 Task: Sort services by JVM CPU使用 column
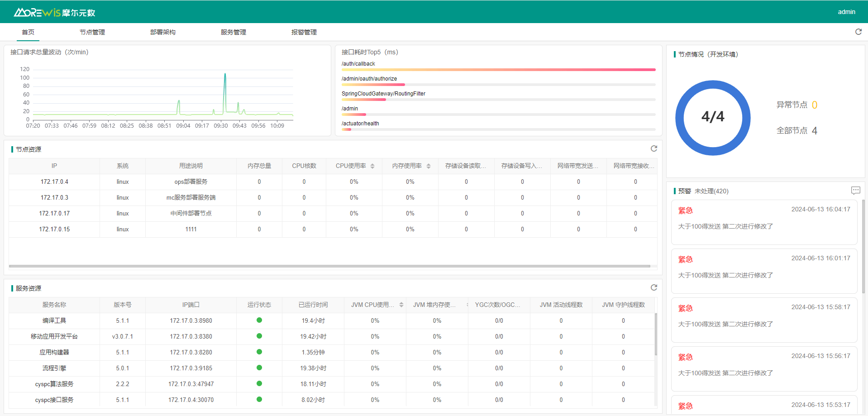coord(401,305)
